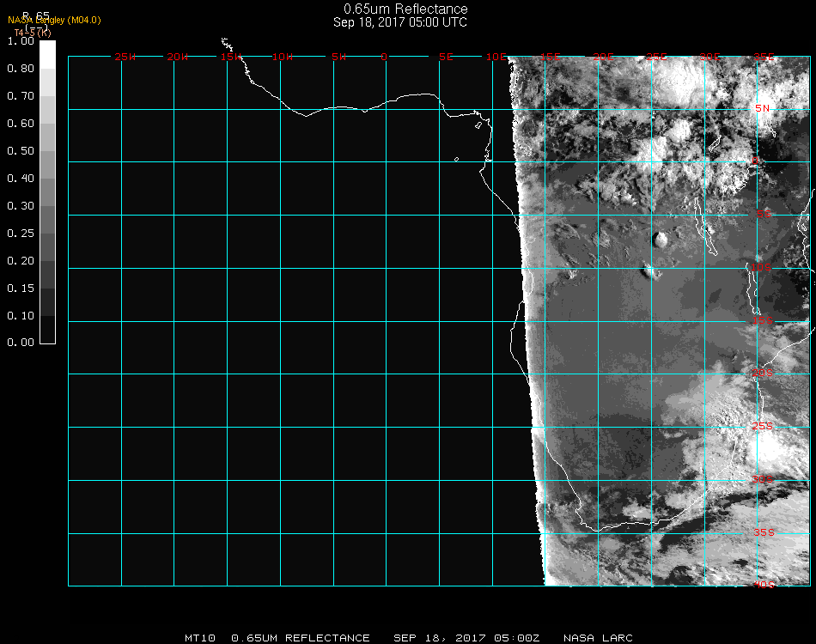Image resolution: width=816 pixels, height=644 pixels.
Task: Click the 5E longitude label
Action: [x=446, y=57]
